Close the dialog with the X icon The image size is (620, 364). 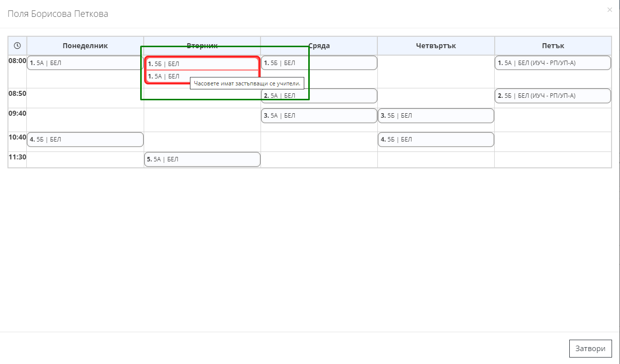(x=610, y=10)
